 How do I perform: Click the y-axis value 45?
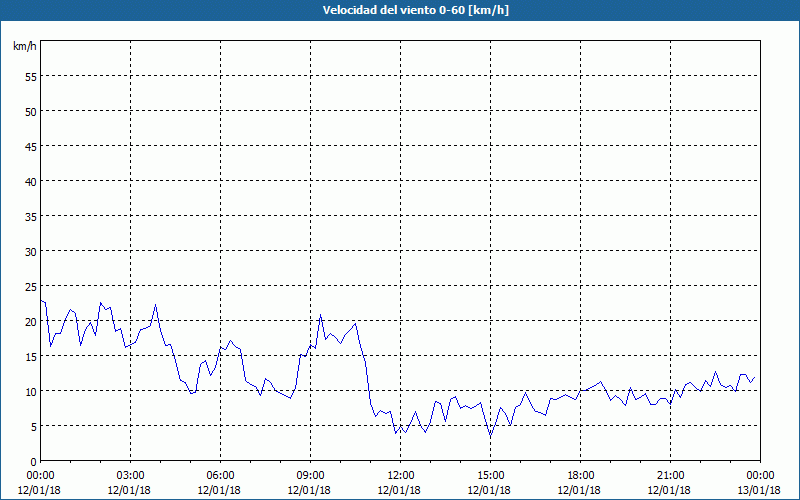pos(30,146)
